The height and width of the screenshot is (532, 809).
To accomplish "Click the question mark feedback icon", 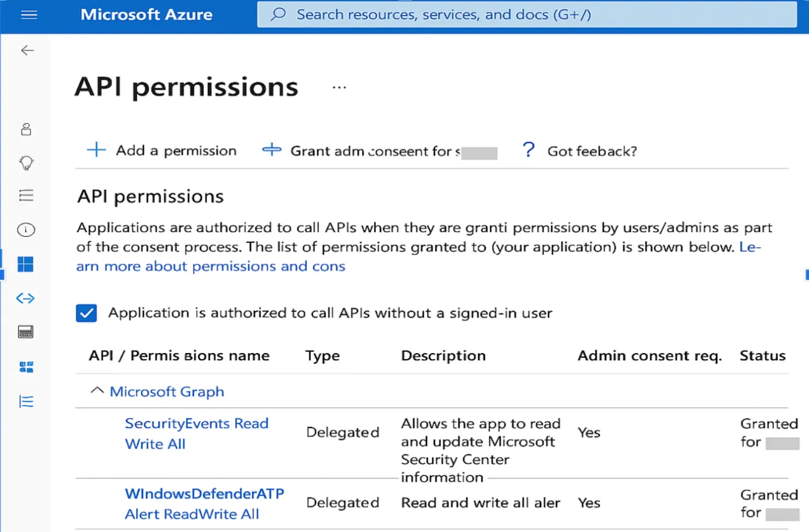I will pyautogui.click(x=528, y=150).
